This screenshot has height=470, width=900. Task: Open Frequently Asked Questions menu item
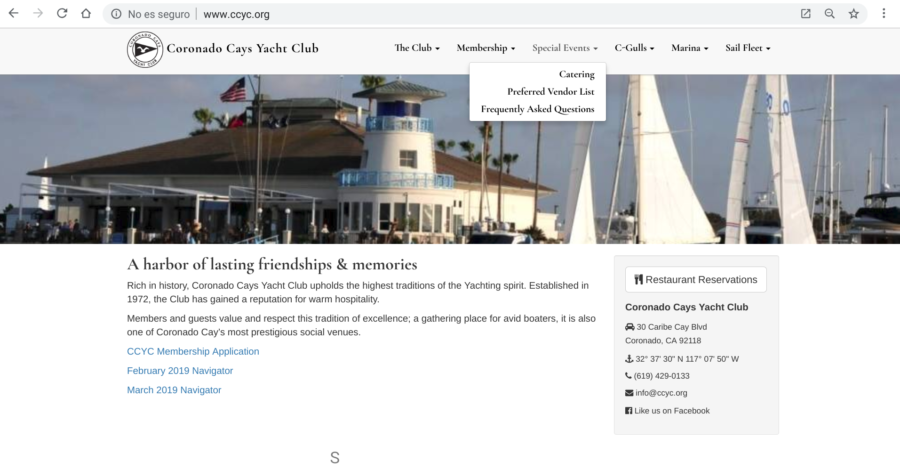[x=537, y=109]
